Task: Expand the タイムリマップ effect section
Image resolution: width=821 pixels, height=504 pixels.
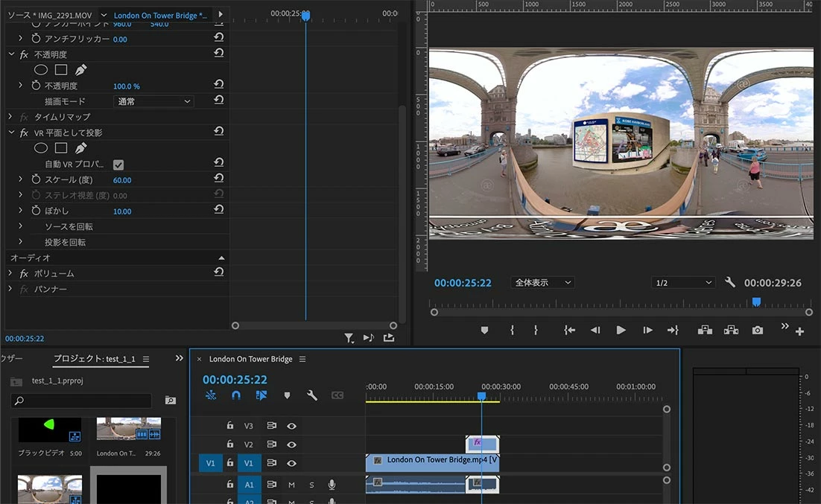Action: coord(10,117)
